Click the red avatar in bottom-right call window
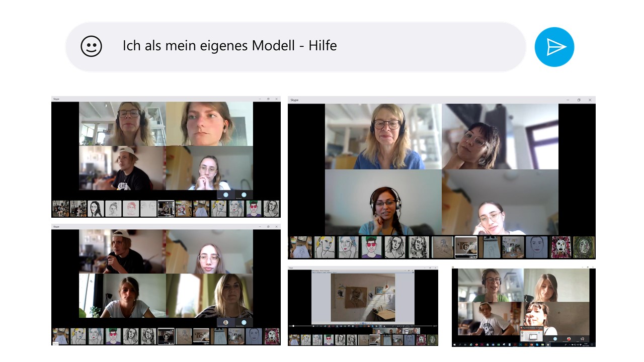644x362 pixels. click(x=569, y=339)
